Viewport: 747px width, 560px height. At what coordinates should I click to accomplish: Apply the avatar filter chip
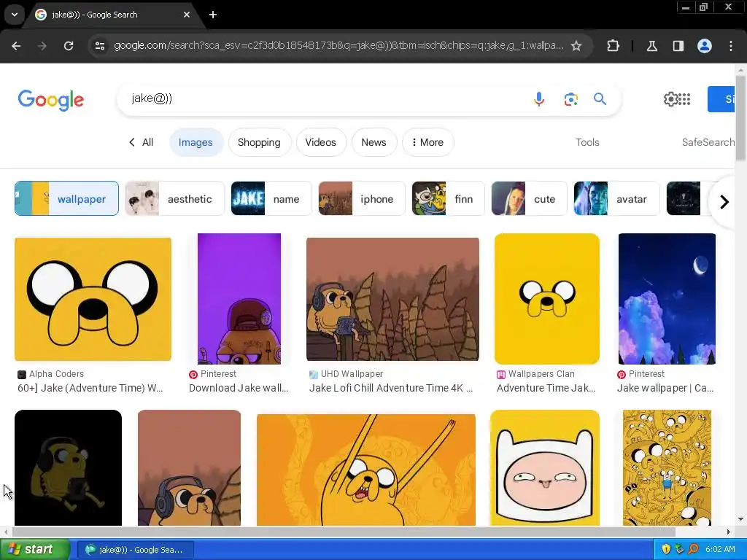(617, 198)
